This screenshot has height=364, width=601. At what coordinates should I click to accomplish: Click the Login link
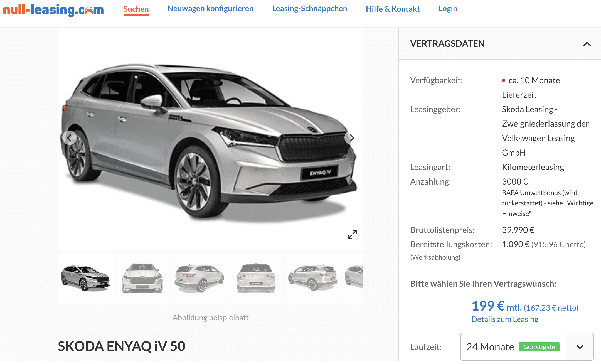tap(448, 9)
